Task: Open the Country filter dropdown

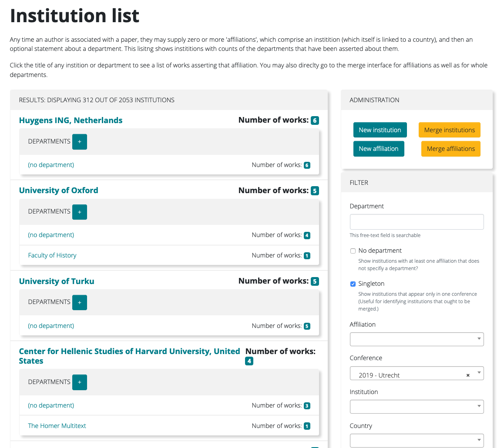Action: [x=417, y=440]
